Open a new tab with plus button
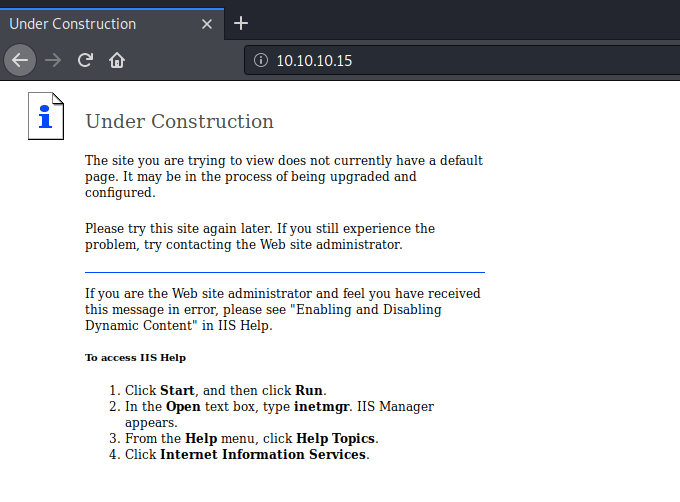This screenshot has width=680, height=502. (240, 23)
